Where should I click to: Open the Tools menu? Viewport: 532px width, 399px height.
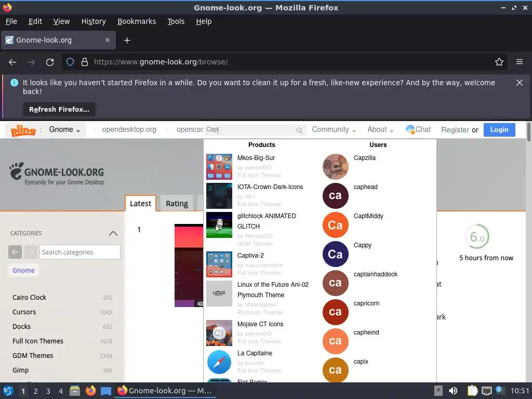click(x=176, y=21)
